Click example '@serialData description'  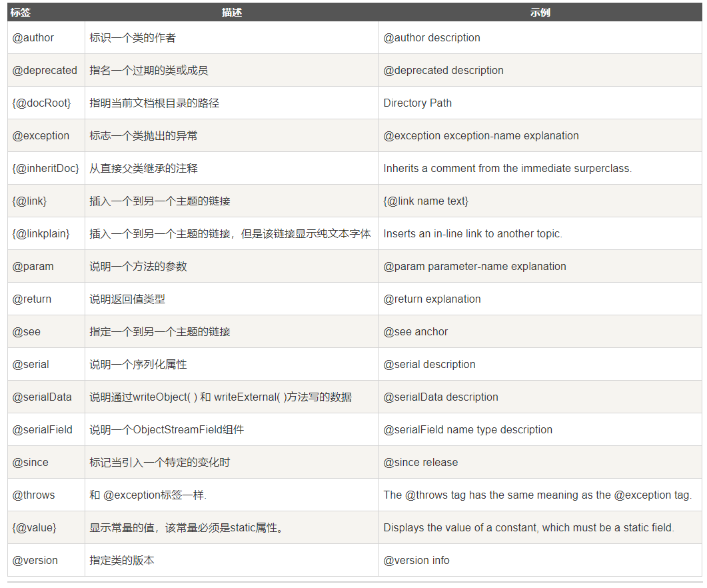click(440, 397)
